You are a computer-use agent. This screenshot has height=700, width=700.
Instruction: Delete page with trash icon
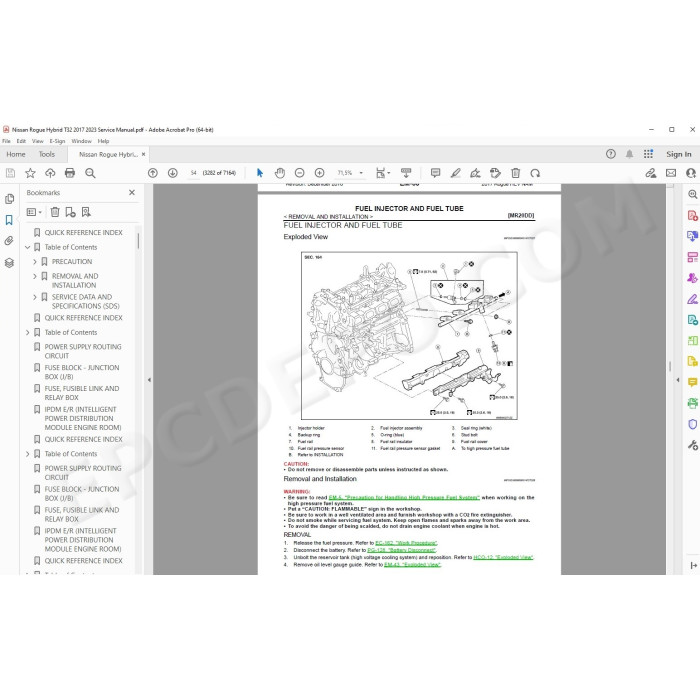point(516,173)
